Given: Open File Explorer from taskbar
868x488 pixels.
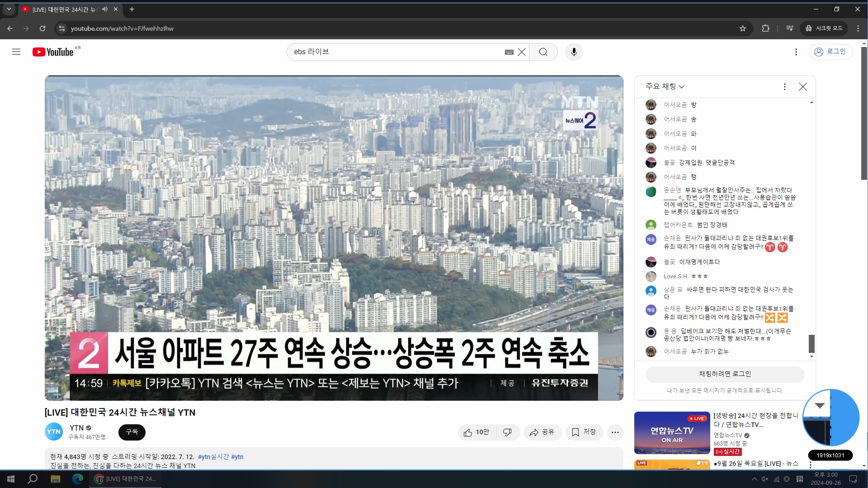Looking at the screenshot, I should tap(55, 479).
